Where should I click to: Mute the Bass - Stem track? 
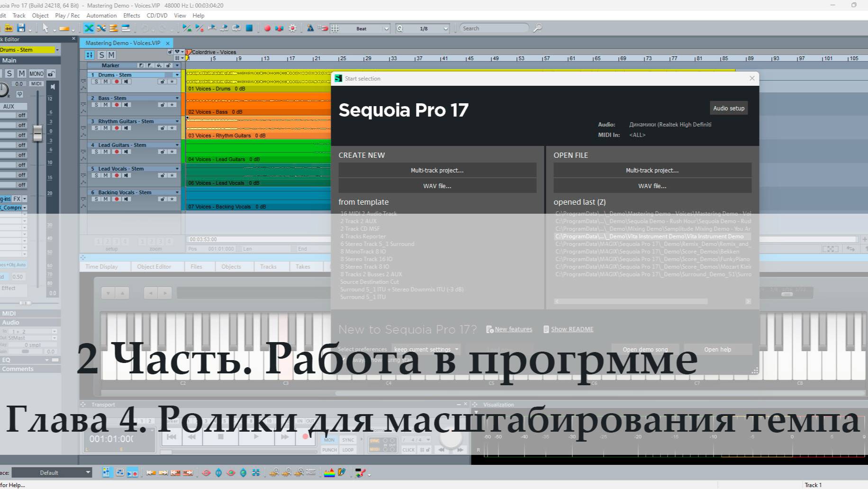click(x=106, y=105)
